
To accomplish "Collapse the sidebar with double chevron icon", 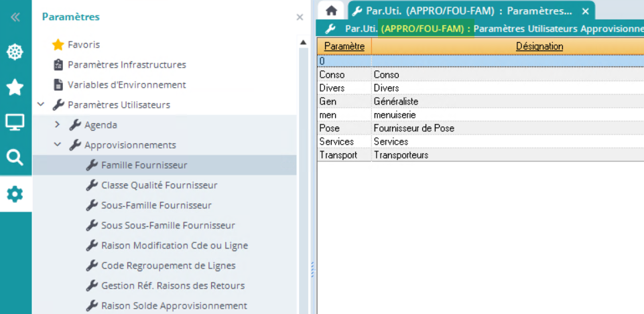I will [x=15, y=17].
